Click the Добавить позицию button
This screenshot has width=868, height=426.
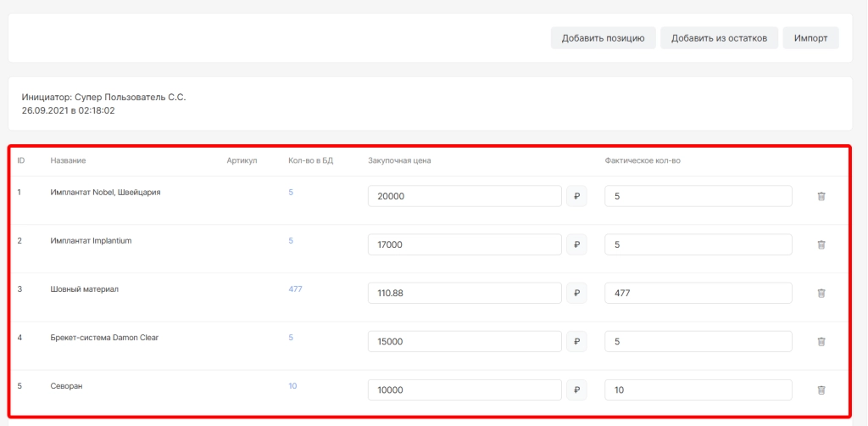tap(603, 38)
